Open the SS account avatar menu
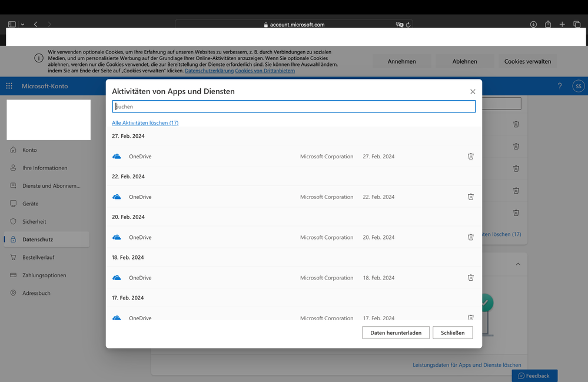 (578, 86)
